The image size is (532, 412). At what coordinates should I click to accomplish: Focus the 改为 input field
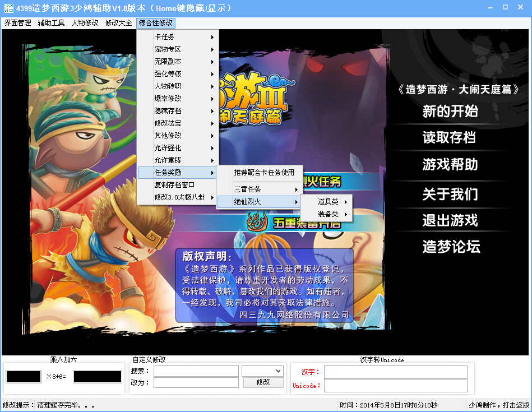(x=196, y=382)
